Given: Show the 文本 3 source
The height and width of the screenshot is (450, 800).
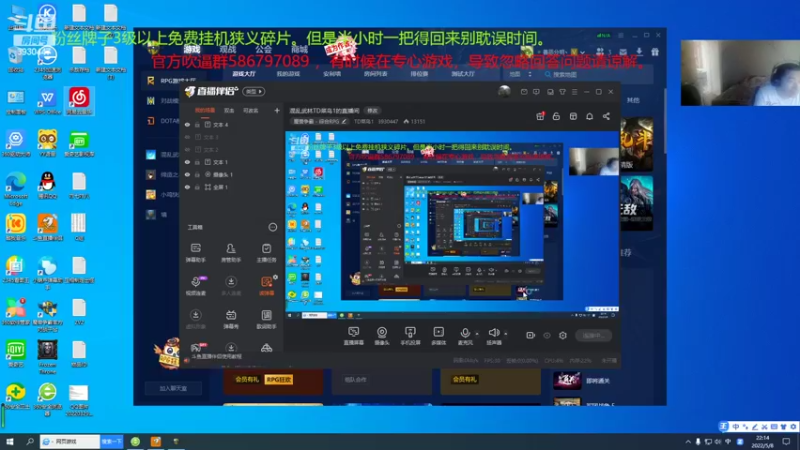Looking at the screenshot, I should [187, 137].
